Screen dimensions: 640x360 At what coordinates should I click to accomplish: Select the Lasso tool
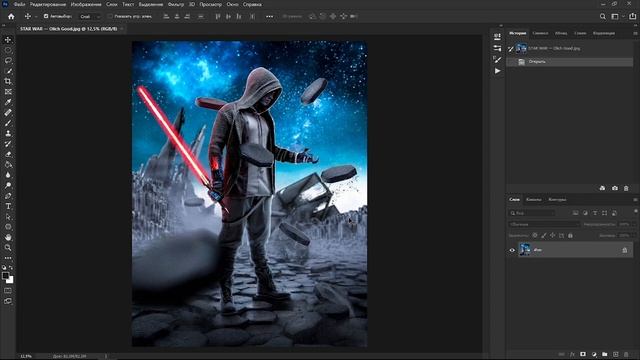[x=8, y=60]
